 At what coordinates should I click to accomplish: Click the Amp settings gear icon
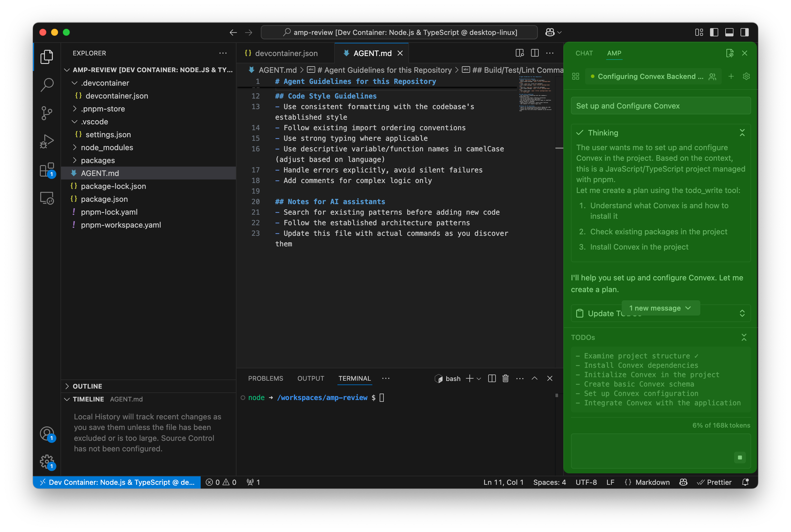746,76
